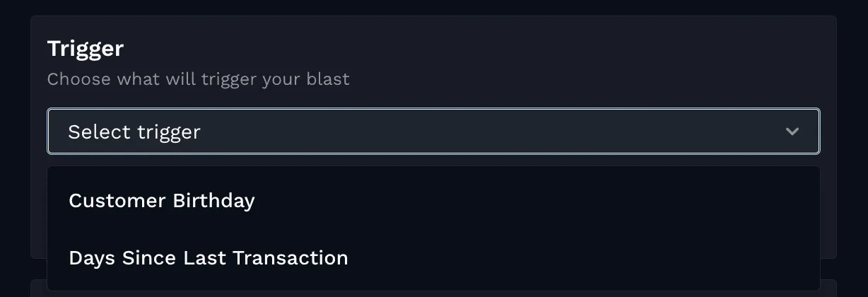The height and width of the screenshot is (297, 868).
Task: Toggle the options list with the caret icon
Action: [x=792, y=132]
